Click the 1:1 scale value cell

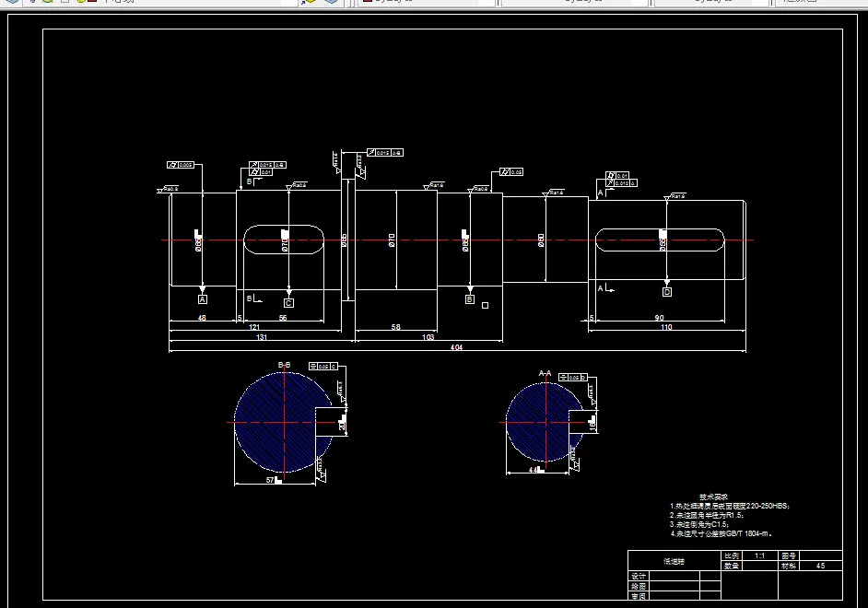click(759, 556)
